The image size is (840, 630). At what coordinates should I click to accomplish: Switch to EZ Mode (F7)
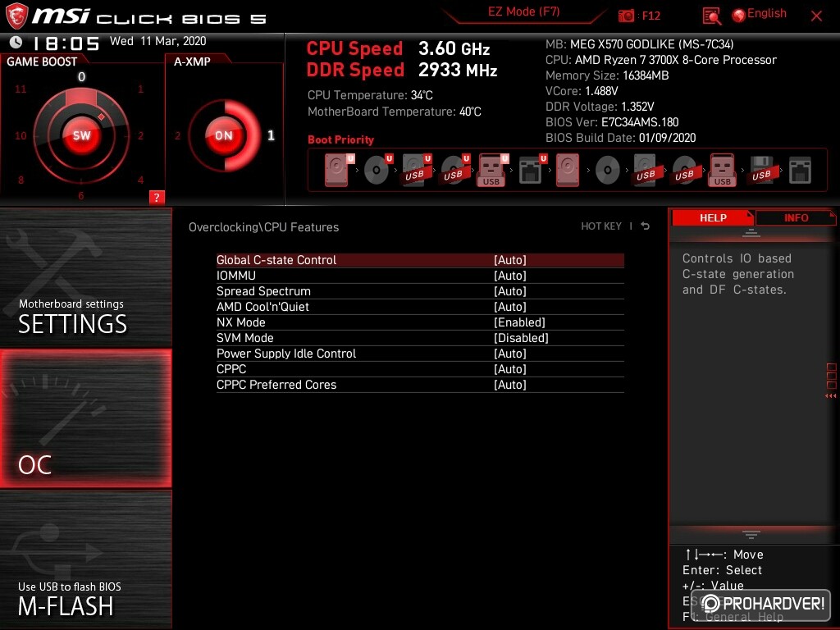[523, 11]
